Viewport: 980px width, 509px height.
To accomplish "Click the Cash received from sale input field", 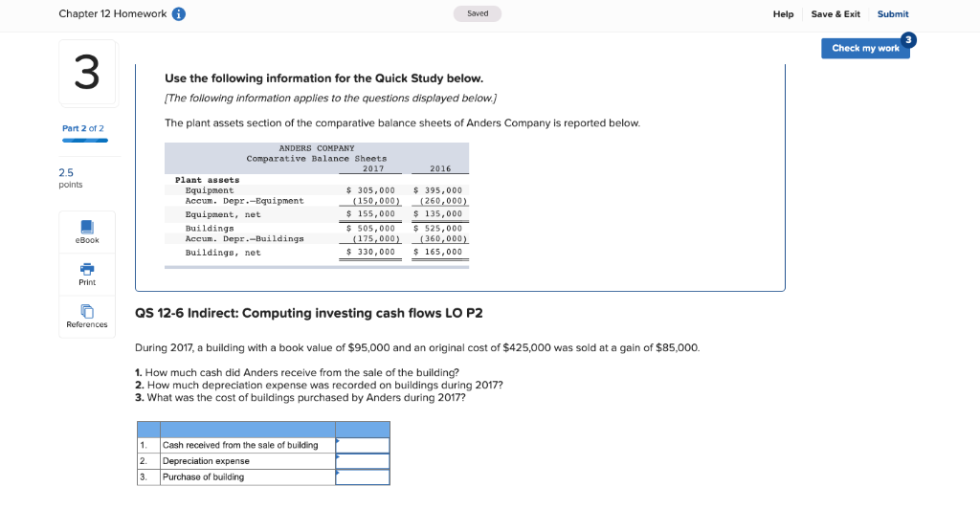I will (363, 445).
